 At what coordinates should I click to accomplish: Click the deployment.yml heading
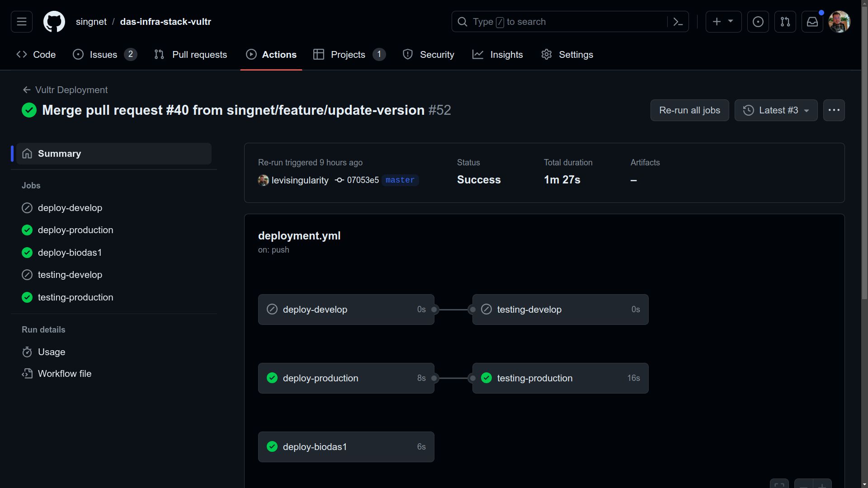(x=299, y=236)
